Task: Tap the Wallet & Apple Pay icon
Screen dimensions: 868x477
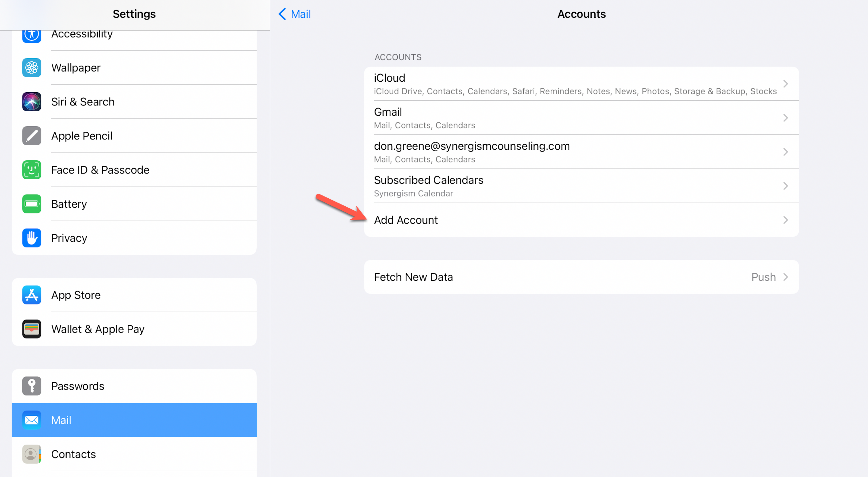Action: point(32,329)
